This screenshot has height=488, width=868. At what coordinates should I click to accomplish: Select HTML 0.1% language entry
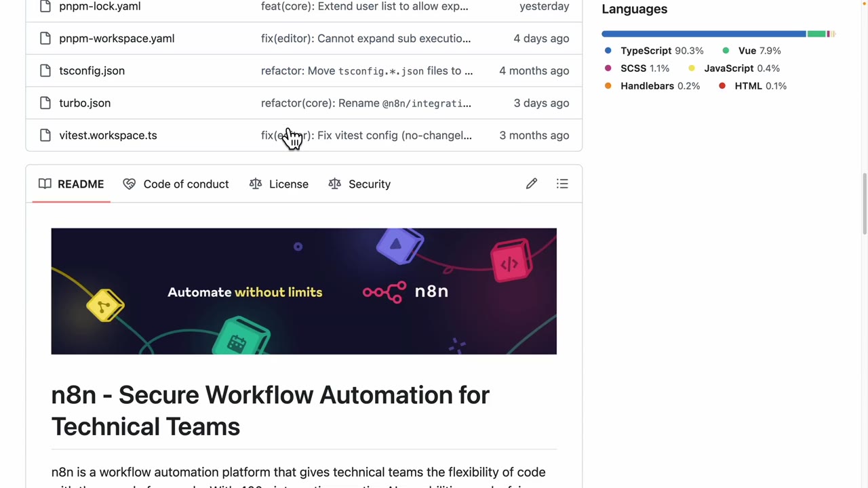pos(752,86)
